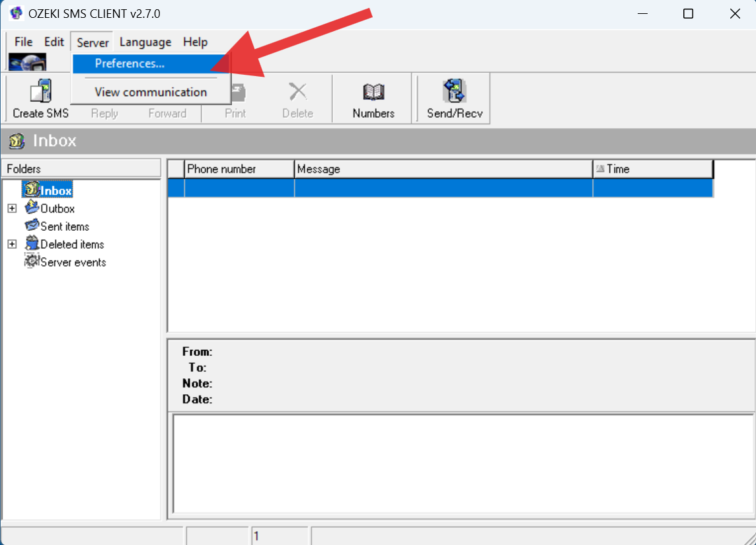This screenshot has width=756, height=545.
Task: Expand the Deleted items tree node
Action: [x=12, y=244]
